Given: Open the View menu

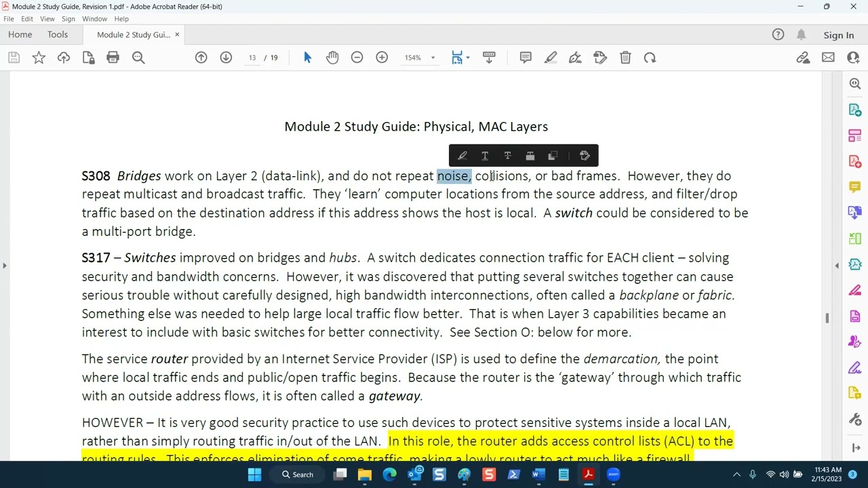Looking at the screenshot, I should point(47,19).
